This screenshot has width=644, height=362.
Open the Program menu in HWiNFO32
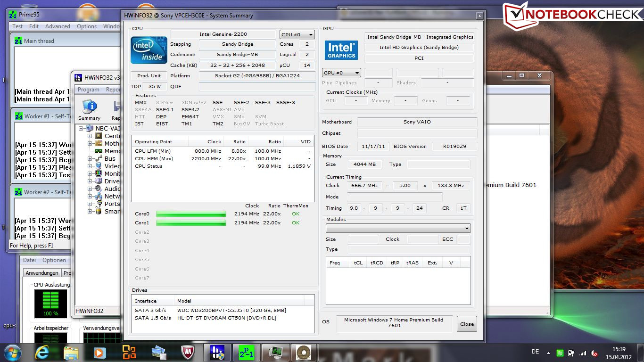pyautogui.click(x=89, y=90)
